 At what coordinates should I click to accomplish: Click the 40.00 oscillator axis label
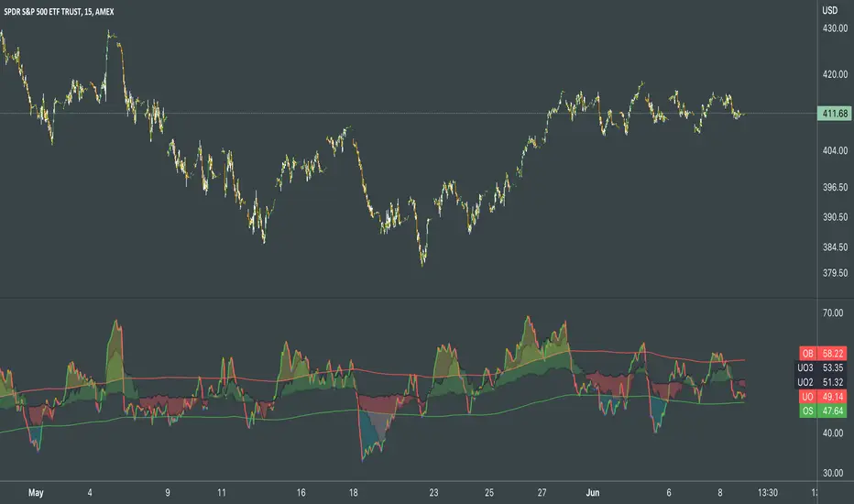point(833,433)
